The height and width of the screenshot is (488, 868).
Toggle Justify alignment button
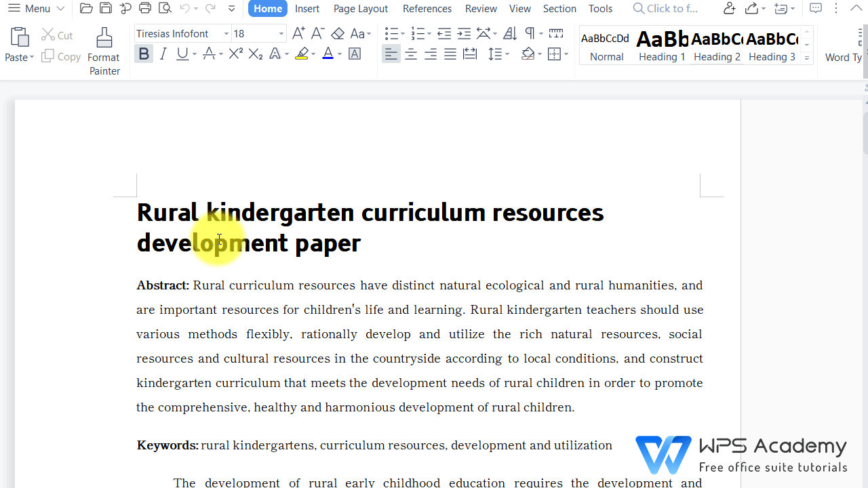pyautogui.click(x=450, y=54)
